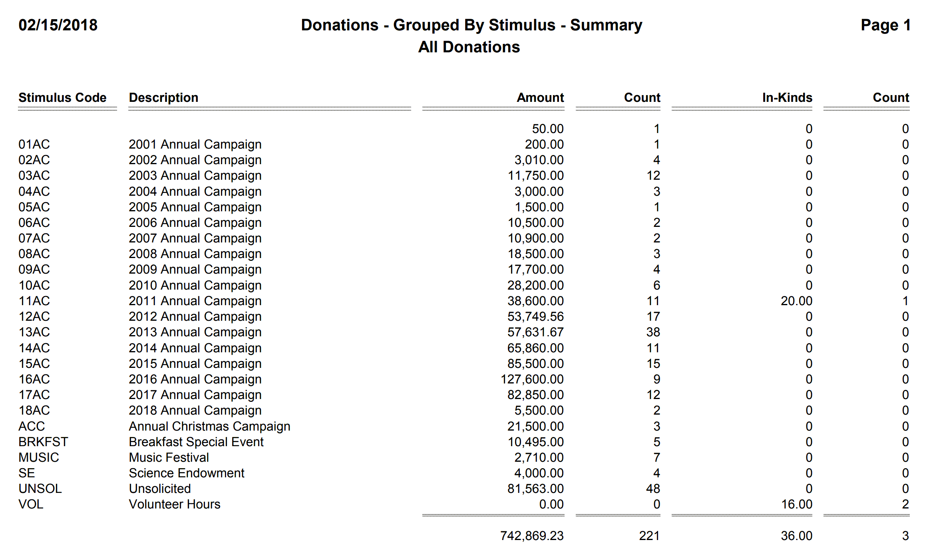Click the count 48 for Unsolicited

tap(653, 489)
